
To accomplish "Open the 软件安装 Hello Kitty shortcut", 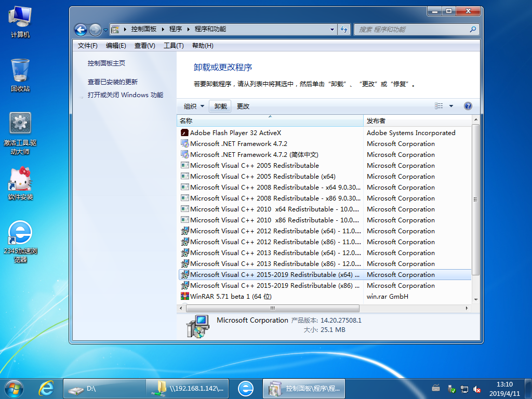I will click(x=20, y=183).
